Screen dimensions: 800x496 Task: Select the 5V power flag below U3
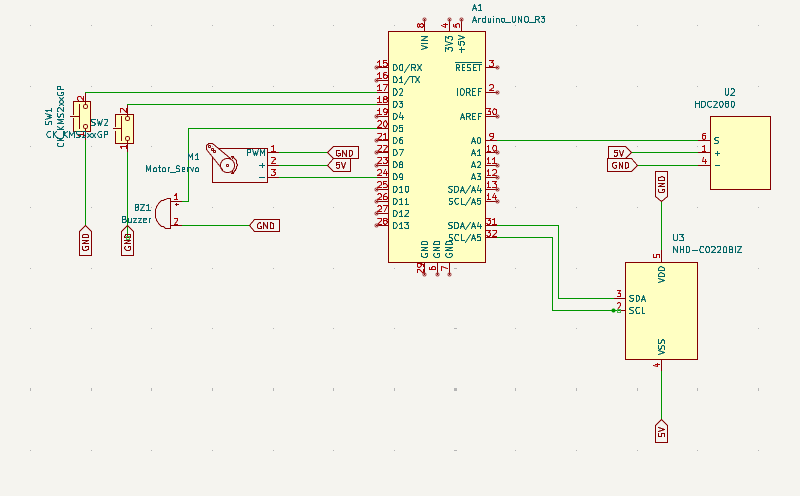pos(661,431)
